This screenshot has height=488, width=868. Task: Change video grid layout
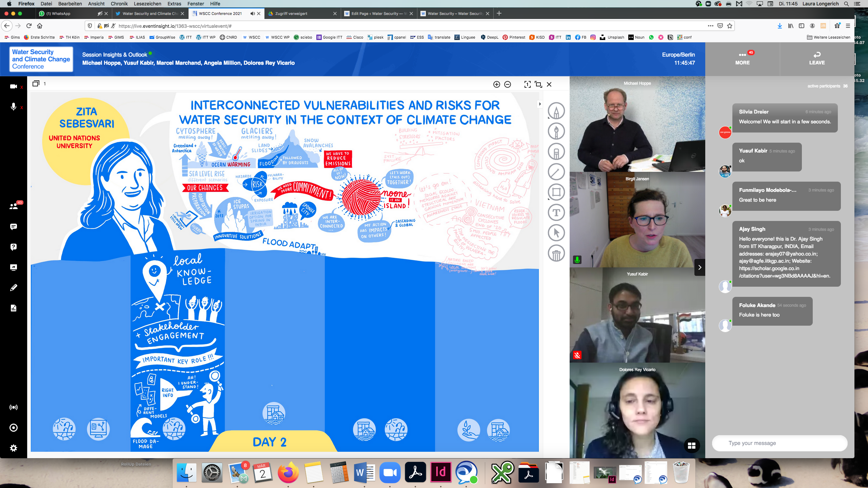point(692,445)
